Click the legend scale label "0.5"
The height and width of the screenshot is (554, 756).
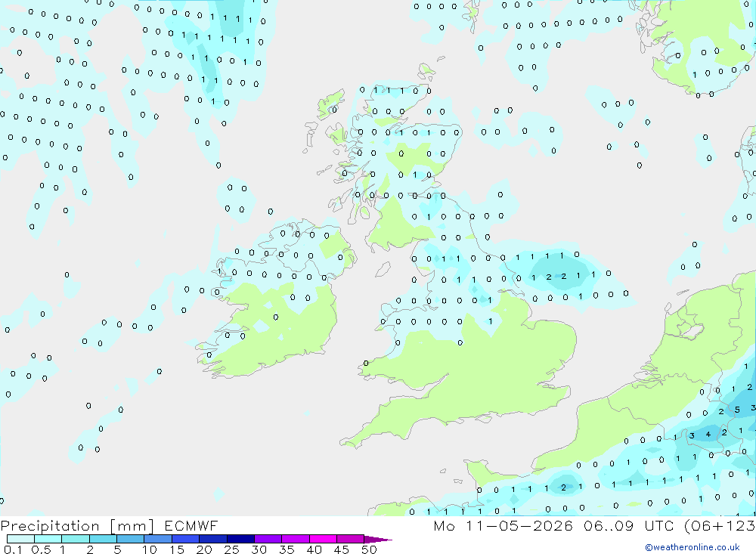click(x=41, y=549)
